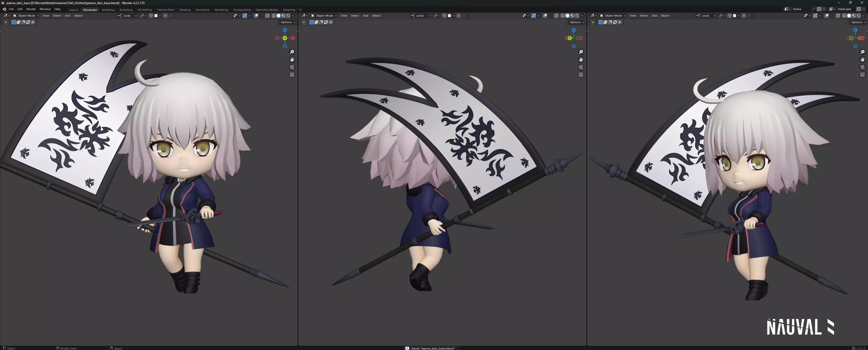Viewport: 868px width, 350px height.
Task: Select wireframe shading in left viewport
Action: (274, 16)
